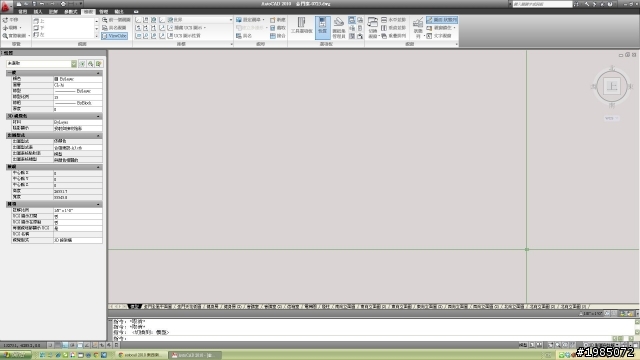Click the linetype ByLayer value field
This screenshot has height=360, width=640.
point(78,91)
